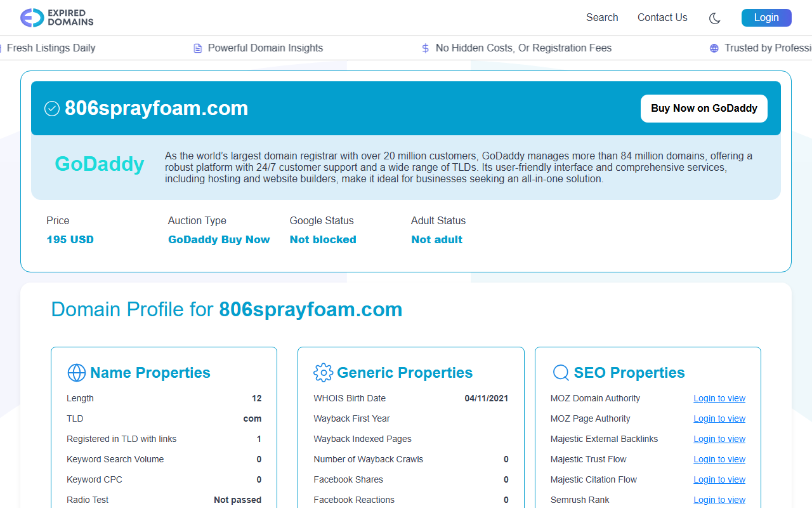
Task: Toggle dark mode moon icon
Action: [x=715, y=18]
